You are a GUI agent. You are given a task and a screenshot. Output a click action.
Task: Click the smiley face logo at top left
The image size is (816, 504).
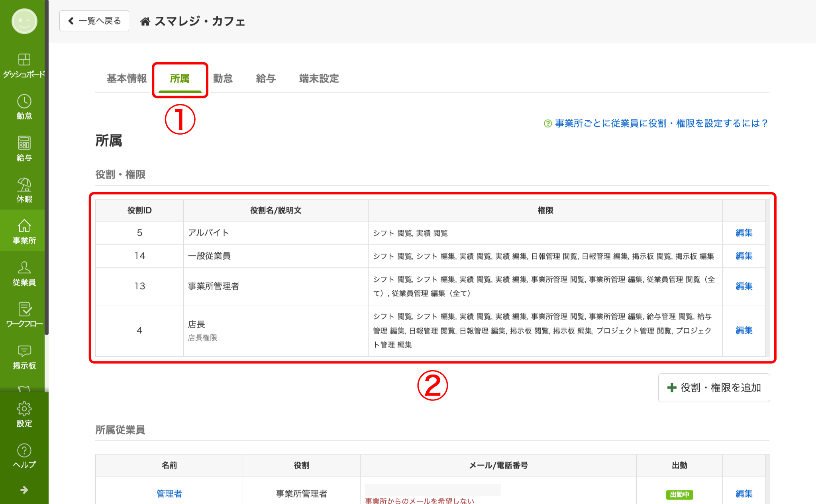pyautogui.click(x=24, y=21)
